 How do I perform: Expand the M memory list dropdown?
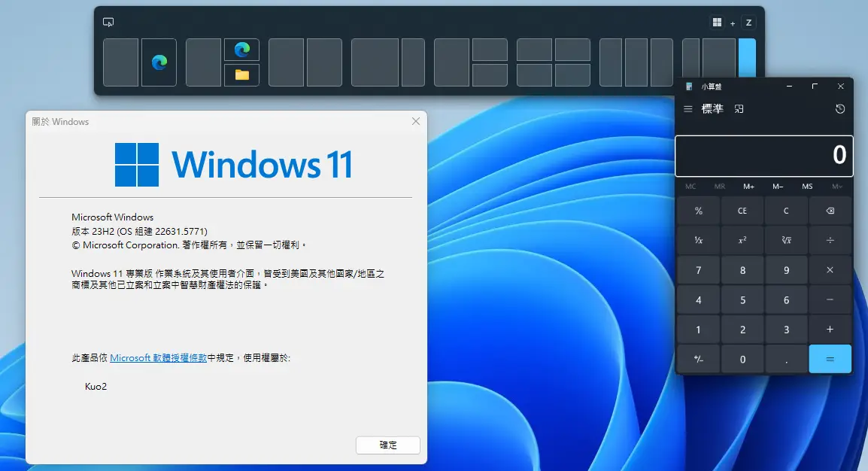pyautogui.click(x=837, y=187)
